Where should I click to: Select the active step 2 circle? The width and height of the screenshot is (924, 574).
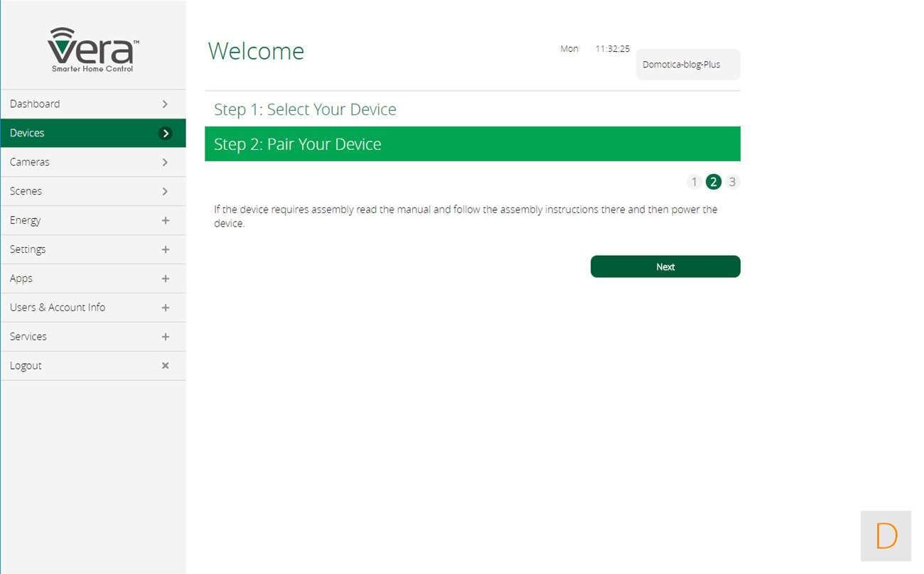coord(714,182)
